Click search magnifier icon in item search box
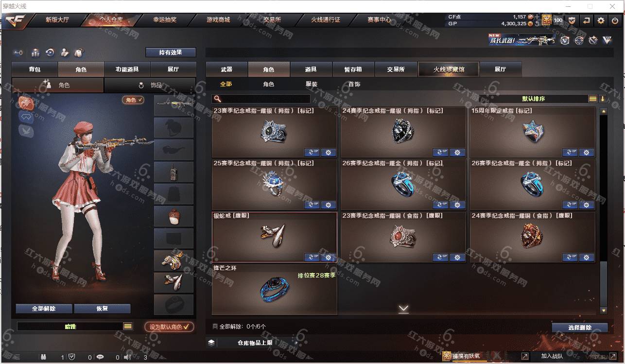The height and width of the screenshot is (364, 625). coord(218,99)
